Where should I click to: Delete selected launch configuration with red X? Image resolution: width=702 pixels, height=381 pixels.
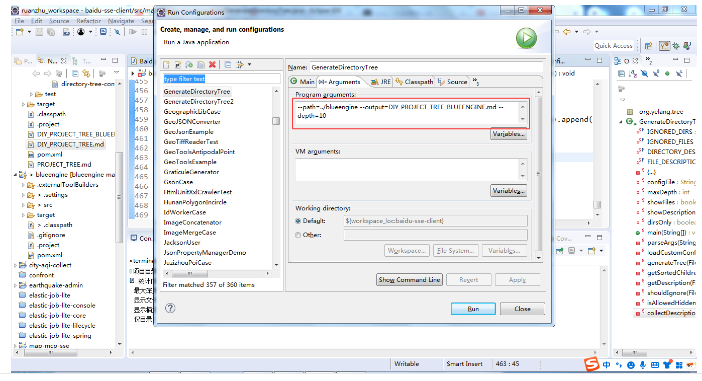tap(212, 65)
